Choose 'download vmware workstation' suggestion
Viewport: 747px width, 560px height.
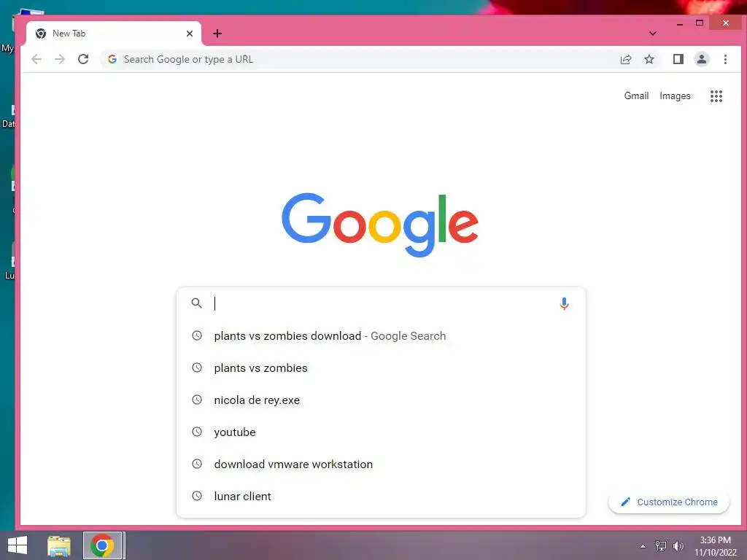[x=381, y=464]
